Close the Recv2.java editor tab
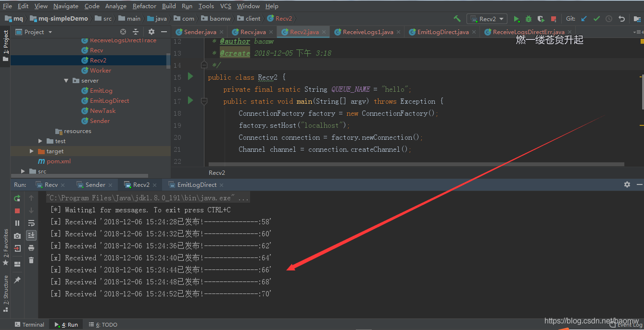 click(x=324, y=32)
